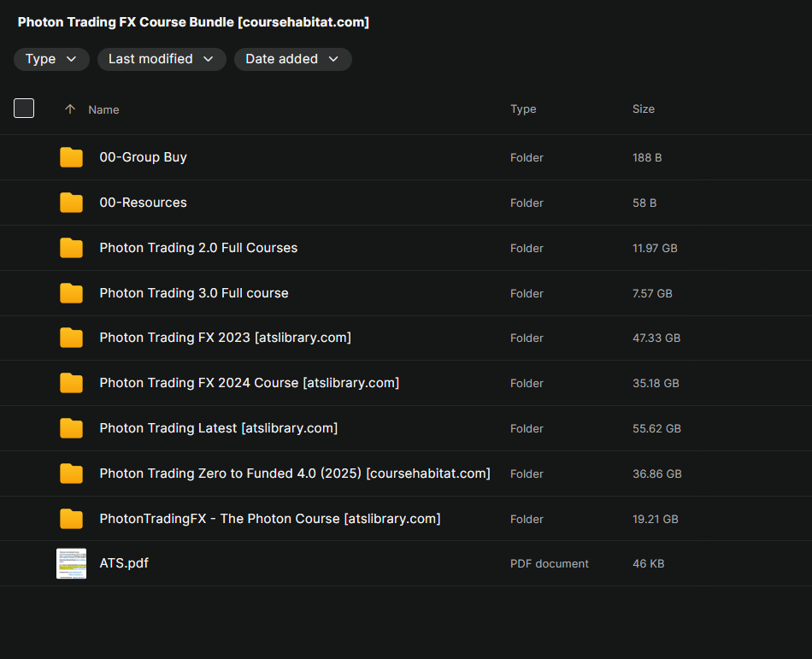
Task: Select the ATS.pdf file name
Action: [124, 563]
